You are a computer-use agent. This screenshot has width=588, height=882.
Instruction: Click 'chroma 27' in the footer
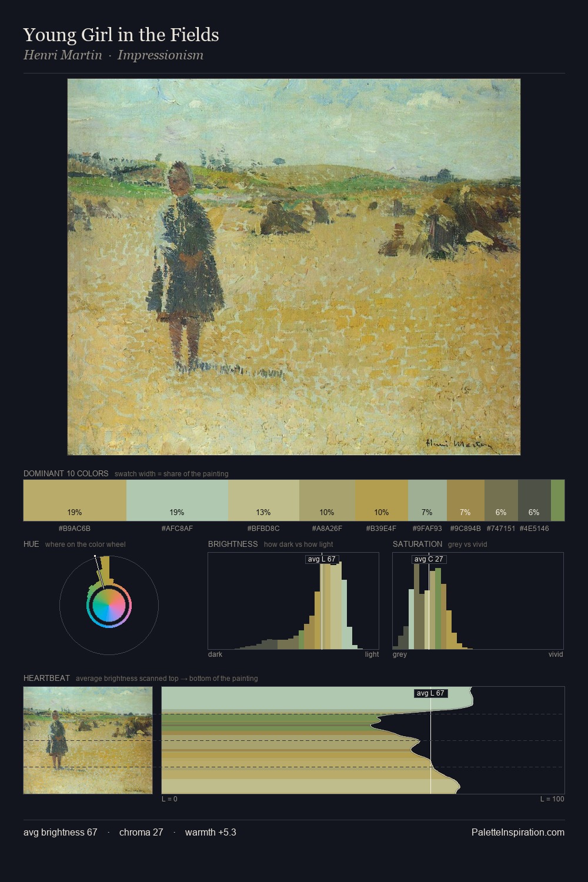pyautogui.click(x=141, y=832)
